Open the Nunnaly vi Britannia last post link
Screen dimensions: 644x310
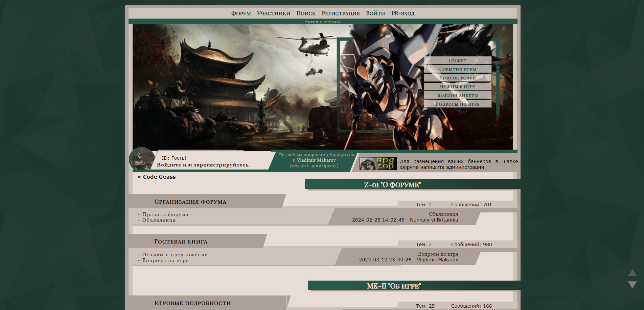(x=434, y=220)
